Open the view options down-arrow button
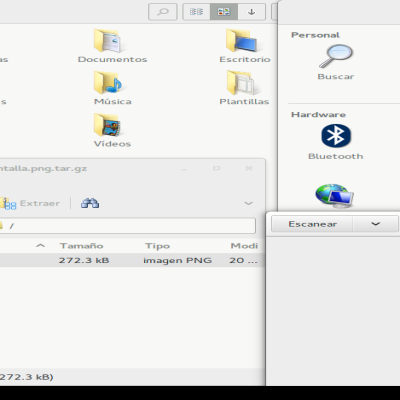 coord(252,12)
